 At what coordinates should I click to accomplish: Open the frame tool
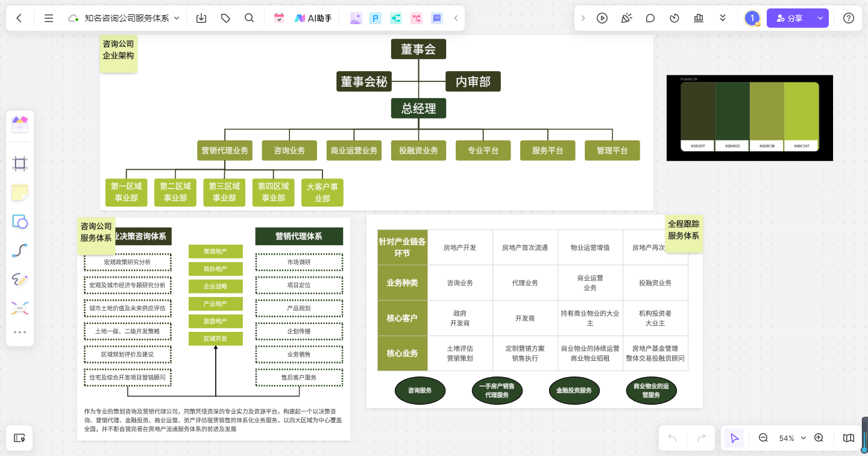(20, 163)
